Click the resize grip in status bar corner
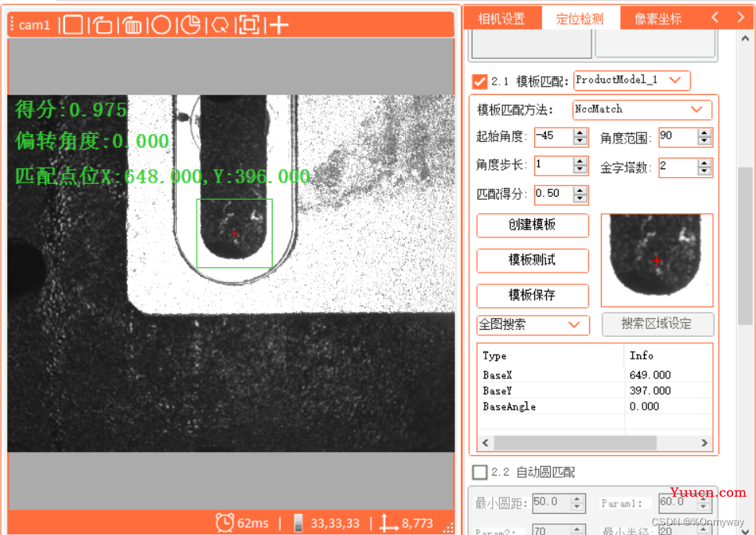The image size is (756, 535). click(448, 527)
